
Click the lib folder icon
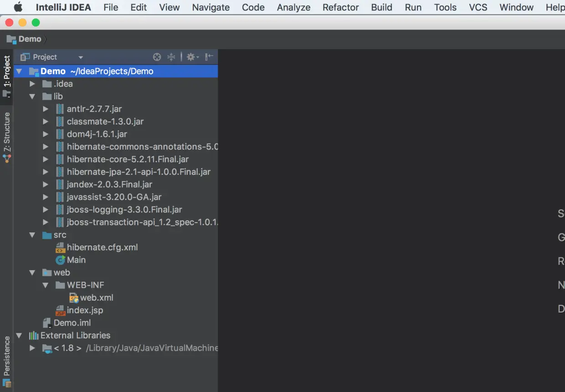(47, 97)
